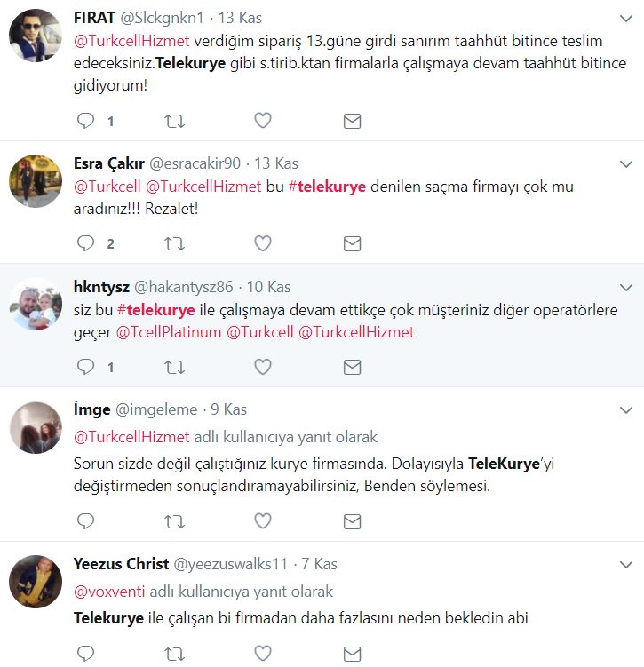Open @TcellPlatinum mention link
The width and height of the screenshot is (644, 667).
coord(169,332)
